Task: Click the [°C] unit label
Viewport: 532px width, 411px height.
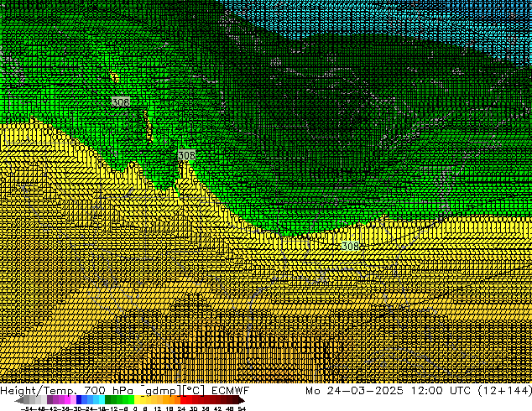Action: click(x=194, y=391)
